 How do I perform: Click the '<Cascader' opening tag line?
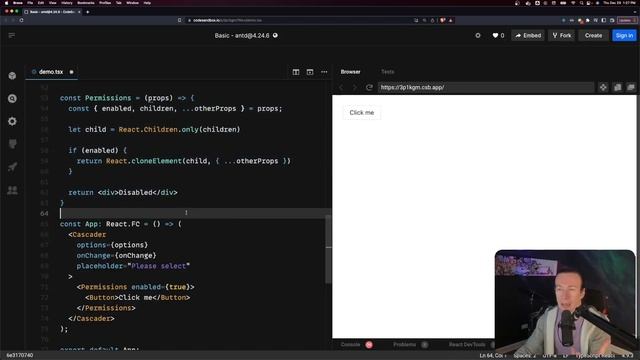87,234
